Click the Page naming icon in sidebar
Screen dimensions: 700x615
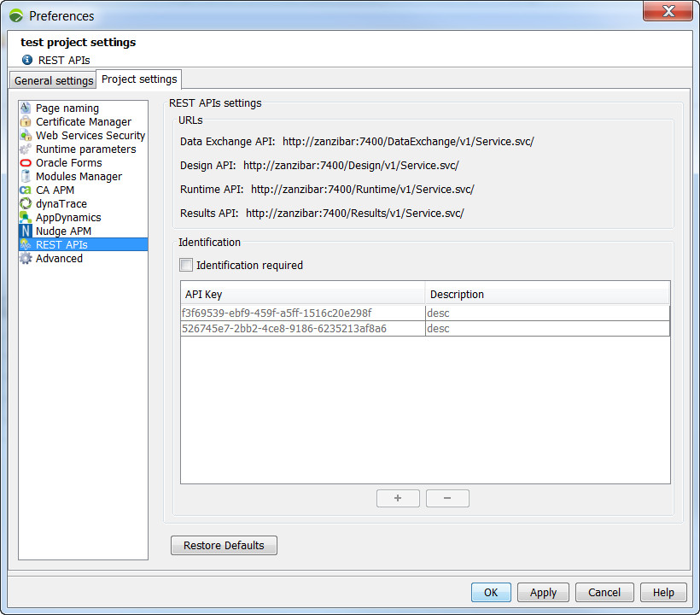(26, 108)
